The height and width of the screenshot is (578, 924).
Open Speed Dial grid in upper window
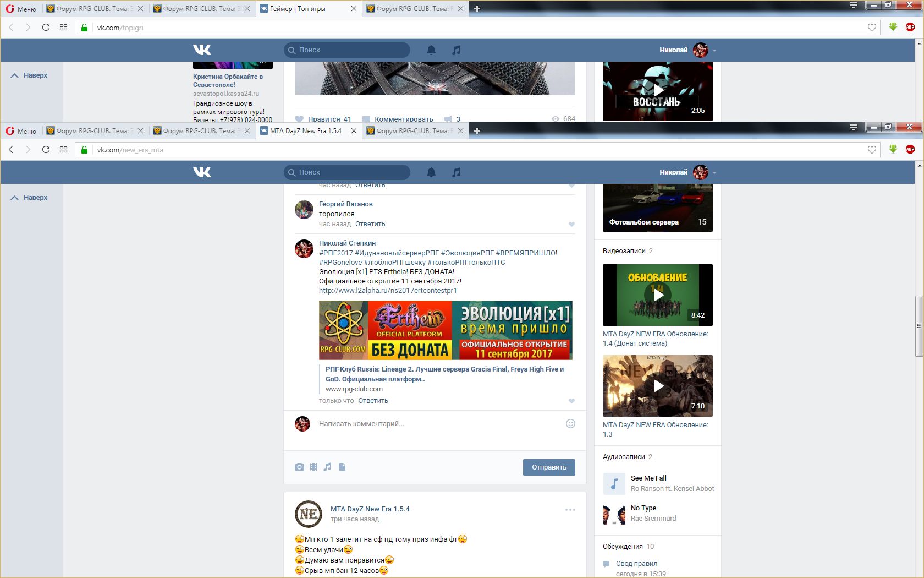(63, 28)
